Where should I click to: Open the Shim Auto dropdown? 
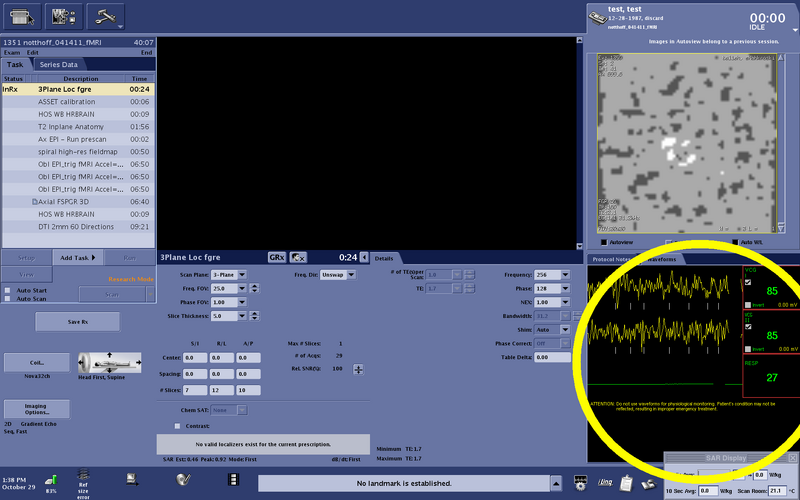pos(565,330)
